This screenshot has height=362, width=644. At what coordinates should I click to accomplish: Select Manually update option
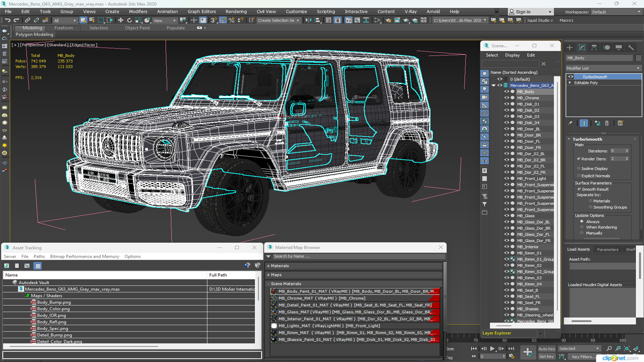(582, 233)
